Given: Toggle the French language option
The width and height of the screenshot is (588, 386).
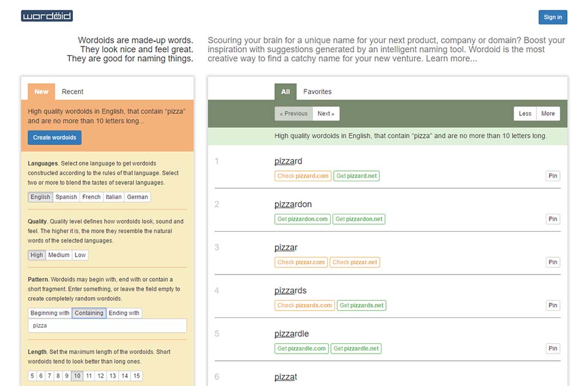Looking at the screenshot, I should [91, 197].
